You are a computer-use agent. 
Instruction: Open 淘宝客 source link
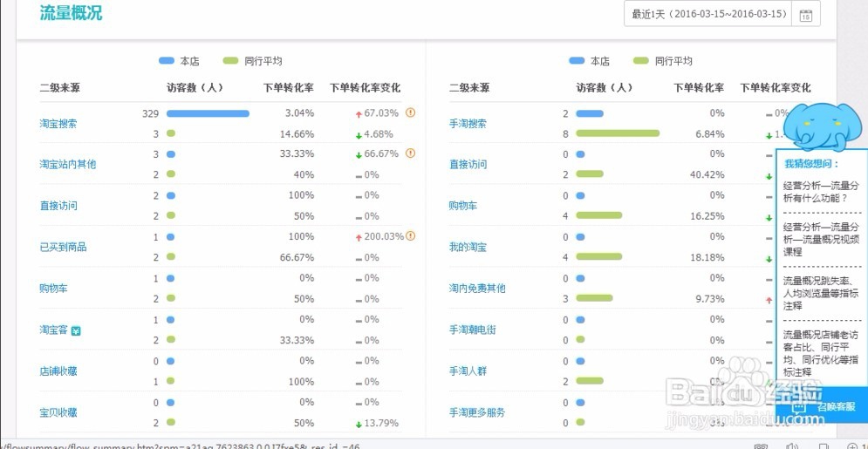point(54,330)
